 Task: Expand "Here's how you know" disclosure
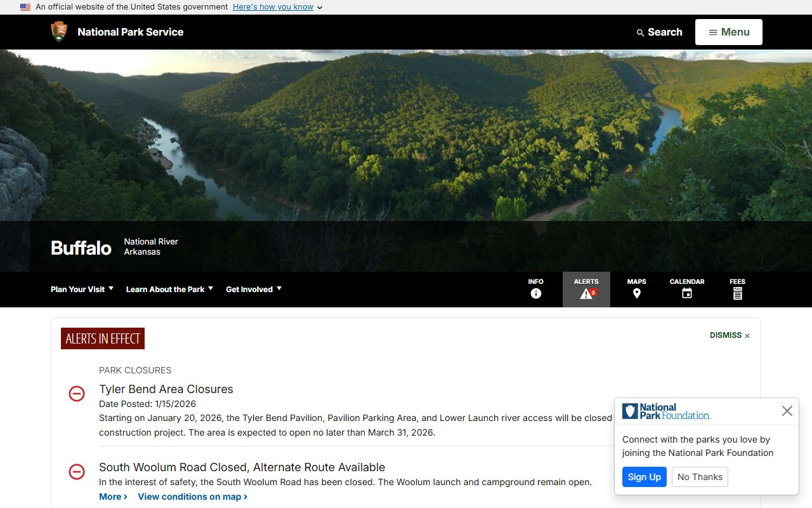click(x=278, y=7)
